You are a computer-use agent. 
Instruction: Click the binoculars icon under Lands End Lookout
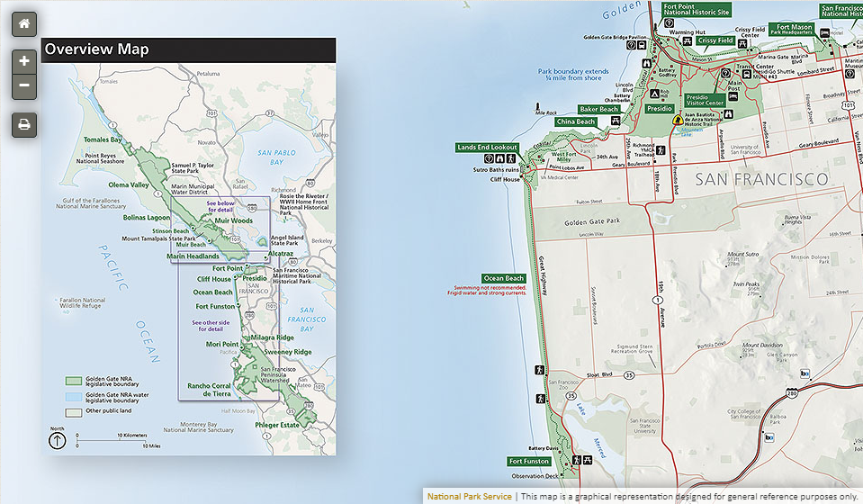click(x=499, y=158)
